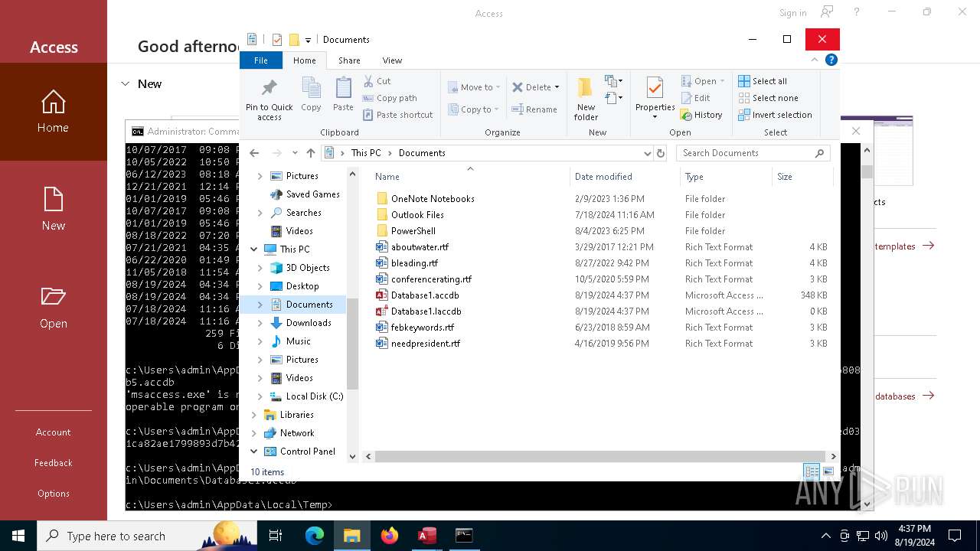
Task: Switch to the View ribbon tab
Action: (392, 60)
